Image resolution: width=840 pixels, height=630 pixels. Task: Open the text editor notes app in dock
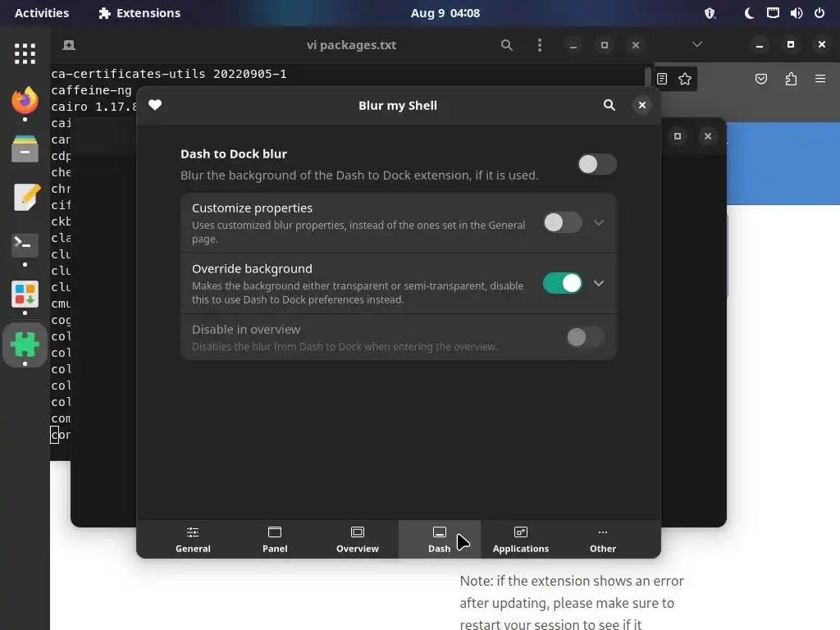pyautogui.click(x=25, y=197)
